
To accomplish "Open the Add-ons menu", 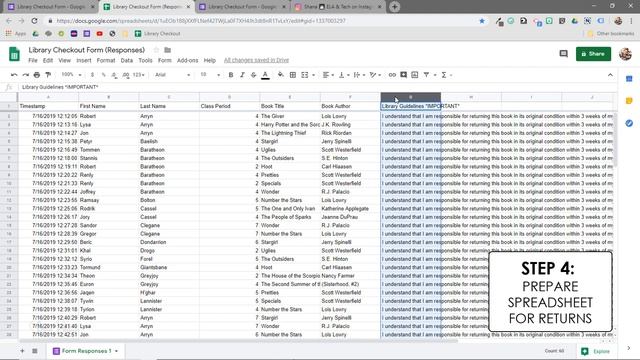I will (x=187, y=60).
